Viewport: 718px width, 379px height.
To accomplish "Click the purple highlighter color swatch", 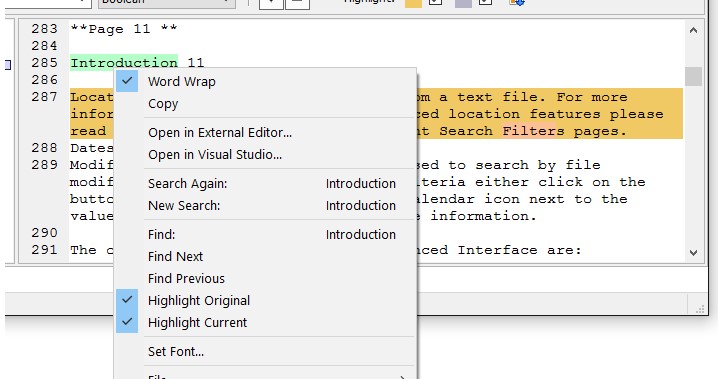I will click(463, 3).
